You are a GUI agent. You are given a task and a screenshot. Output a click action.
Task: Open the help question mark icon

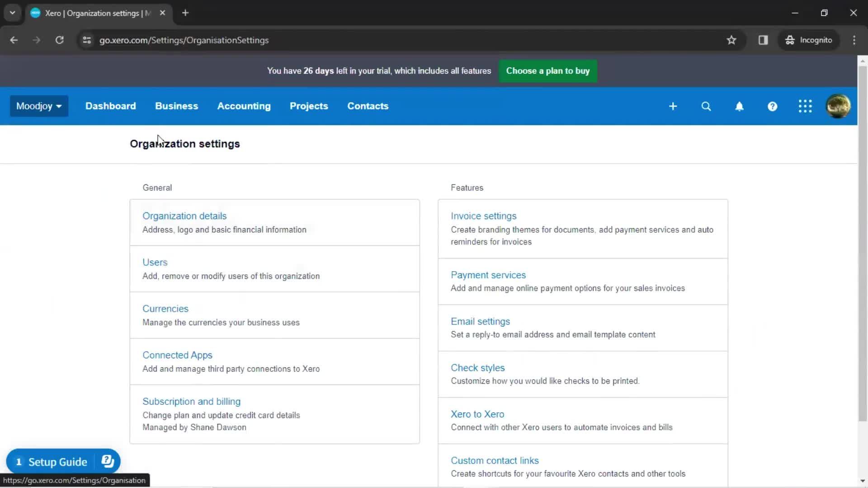point(772,106)
